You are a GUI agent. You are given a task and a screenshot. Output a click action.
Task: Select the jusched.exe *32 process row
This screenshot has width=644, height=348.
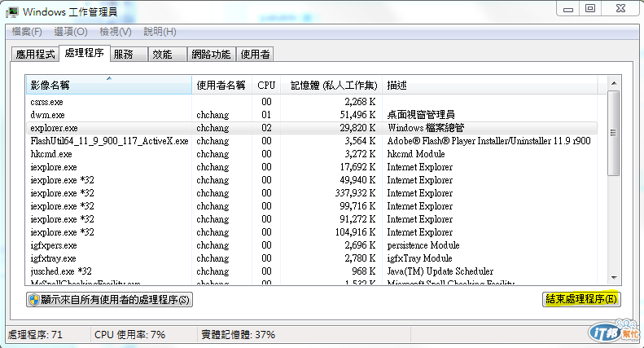pos(312,271)
